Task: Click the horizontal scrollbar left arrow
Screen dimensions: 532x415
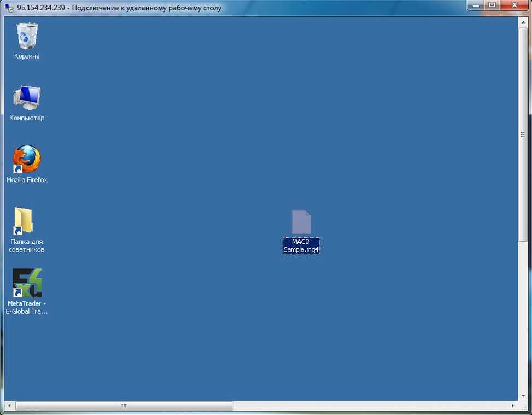Action: pos(9,406)
